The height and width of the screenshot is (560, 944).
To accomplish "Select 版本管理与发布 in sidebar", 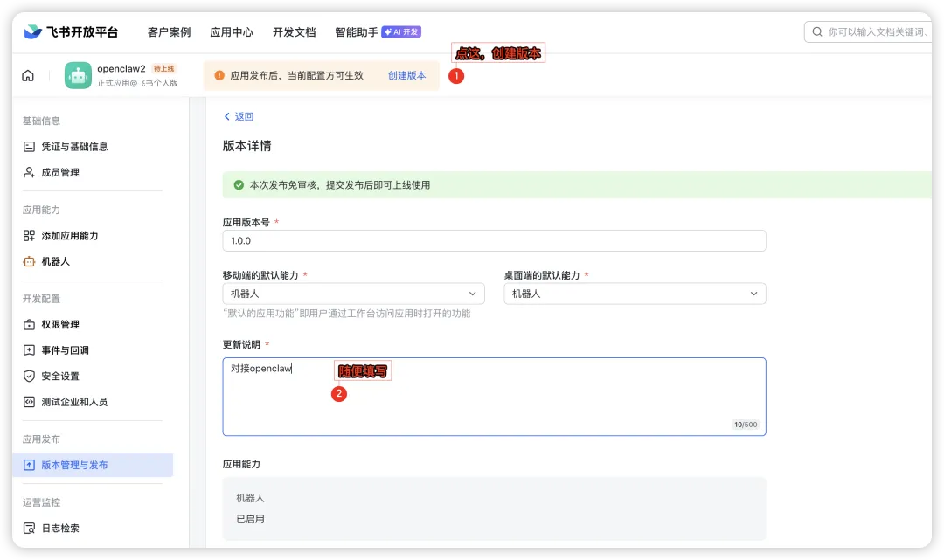I will [x=92, y=465].
